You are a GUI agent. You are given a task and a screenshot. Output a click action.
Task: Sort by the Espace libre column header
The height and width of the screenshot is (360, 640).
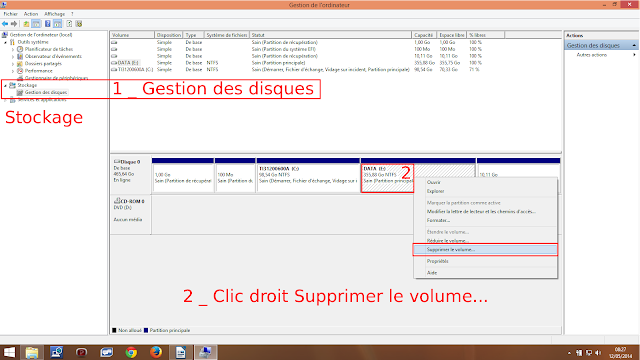(451, 35)
